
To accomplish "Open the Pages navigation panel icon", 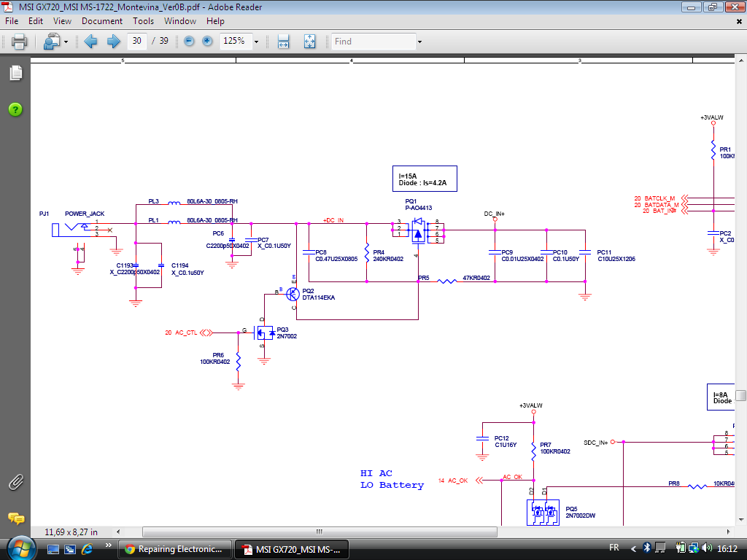I will (16, 73).
